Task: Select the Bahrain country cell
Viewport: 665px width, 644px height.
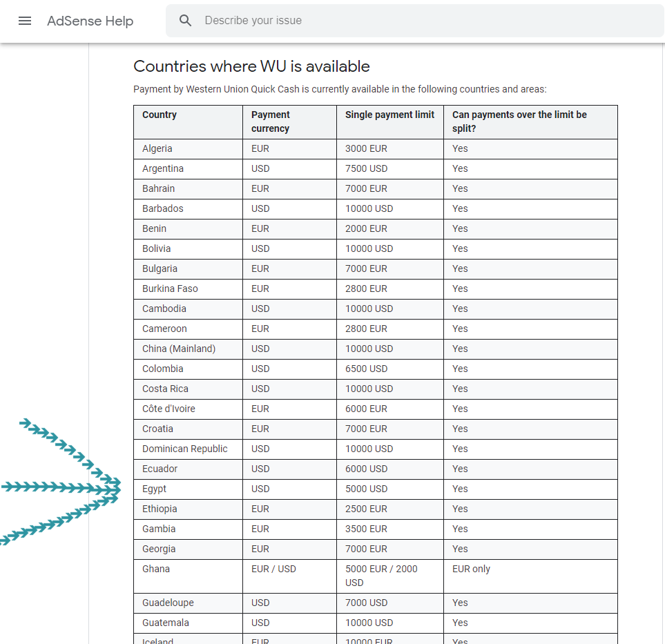Action: tap(188, 188)
